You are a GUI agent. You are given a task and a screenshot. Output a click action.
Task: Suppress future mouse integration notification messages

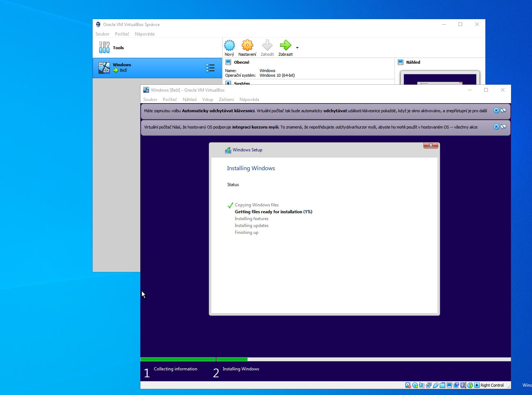(503, 127)
